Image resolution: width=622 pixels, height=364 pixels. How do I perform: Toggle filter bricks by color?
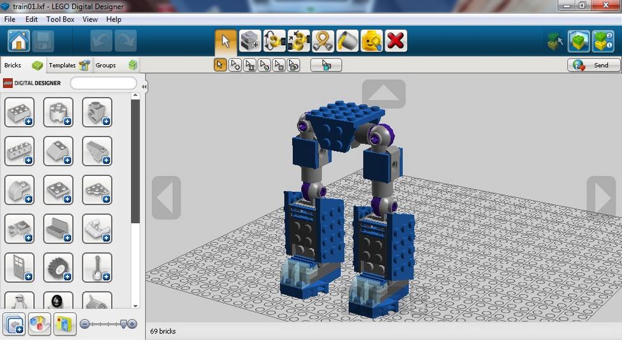pyautogui.click(x=39, y=324)
